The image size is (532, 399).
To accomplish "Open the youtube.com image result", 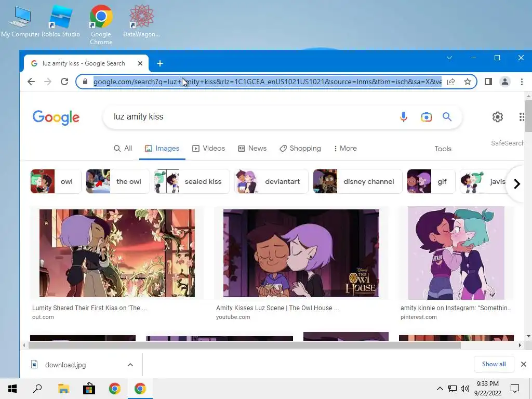I will 301,253.
